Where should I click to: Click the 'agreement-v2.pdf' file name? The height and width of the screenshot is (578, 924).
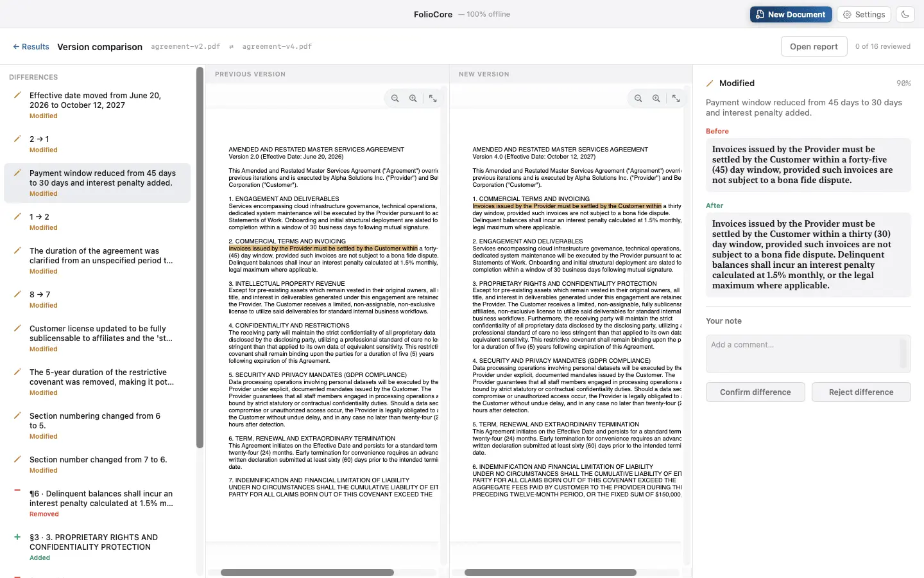[x=185, y=47]
